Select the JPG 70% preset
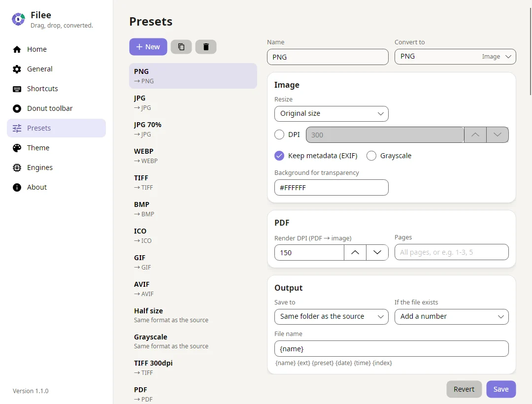This screenshot has width=532, height=404. click(193, 129)
